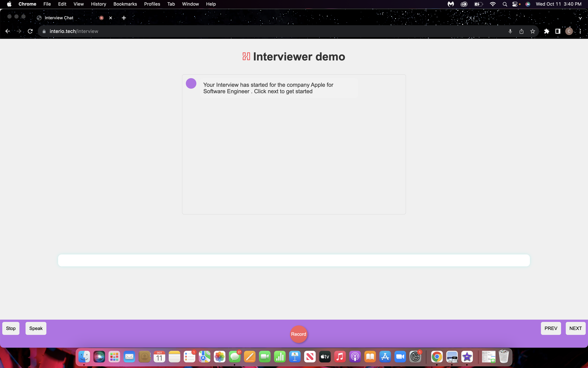Open Photos from the Dock
This screenshot has height=368, width=588.
pos(220,357)
